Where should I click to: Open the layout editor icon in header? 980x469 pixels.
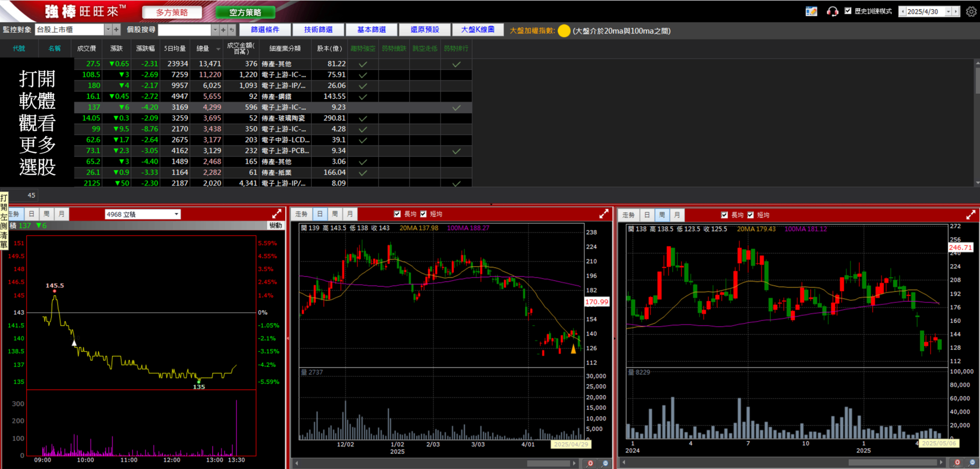tap(811, 12)
